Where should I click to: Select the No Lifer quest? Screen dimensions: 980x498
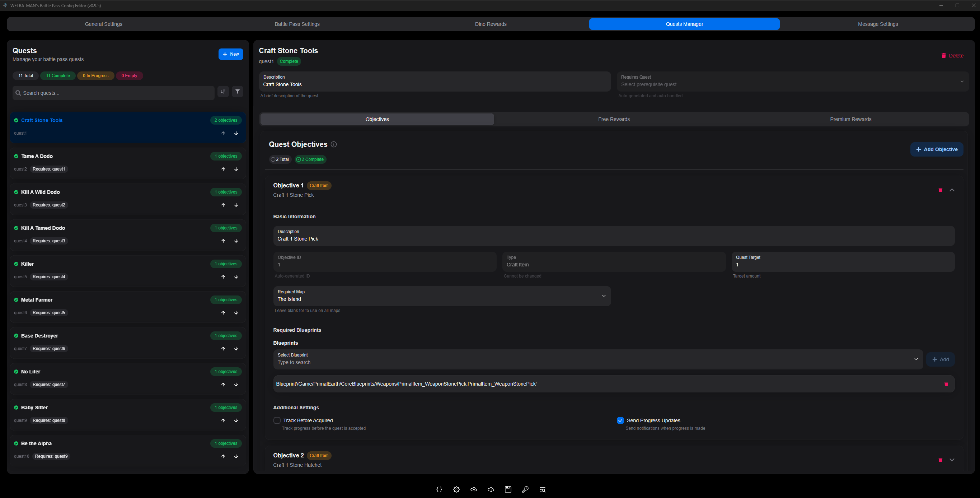(x=128, y=378)
